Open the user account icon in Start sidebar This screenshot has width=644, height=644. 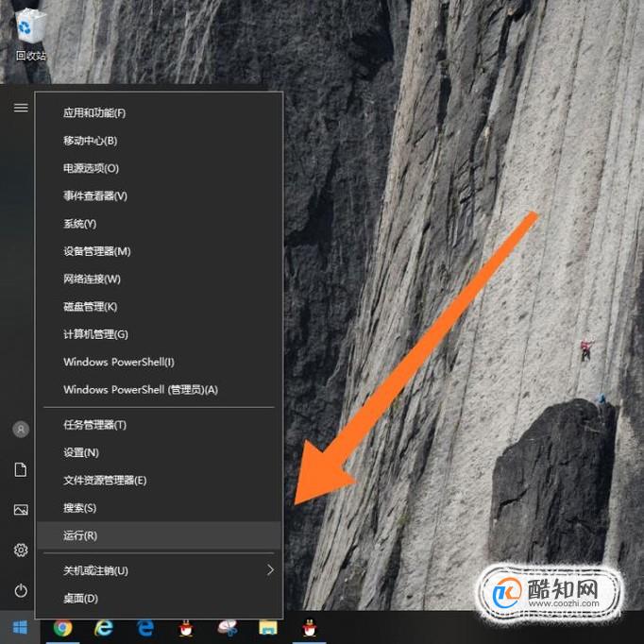click(x=21, y=430)
